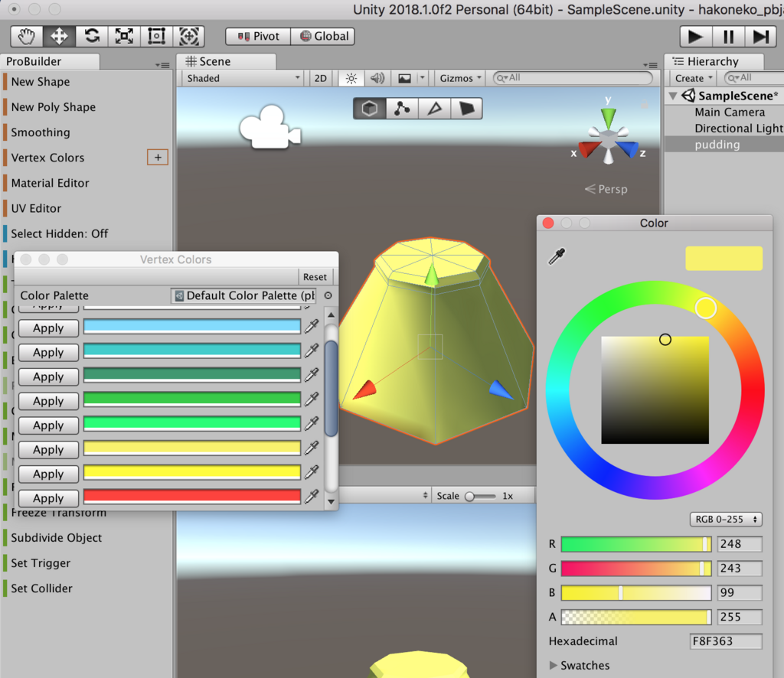The image size is (784, 678).
Task: Click Reset in Vertex Colors window
Action: click(x=315, y=277)
